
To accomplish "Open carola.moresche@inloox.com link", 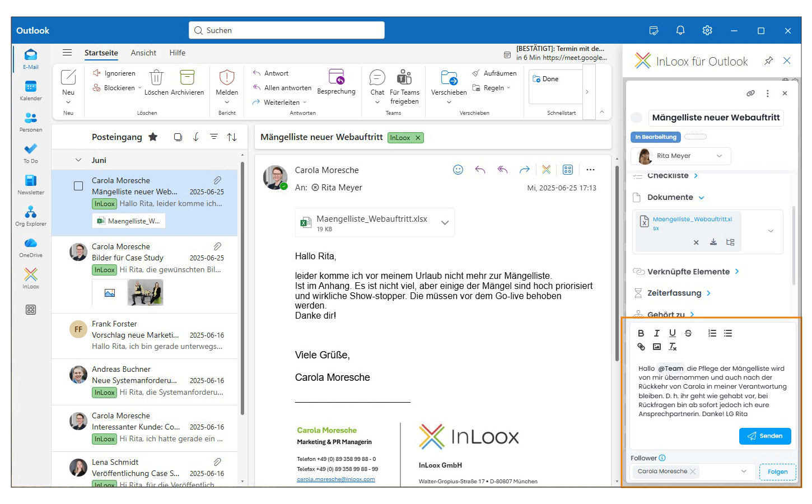I will point(336,479).
